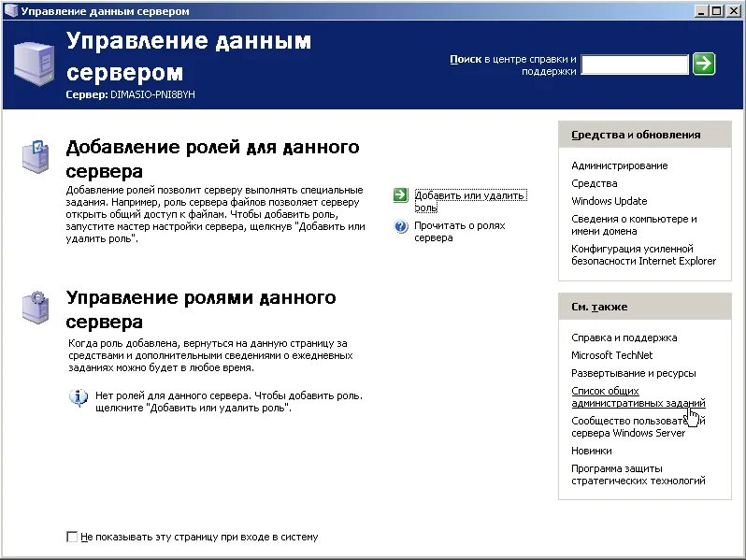Click the 'См. также' panel header
The height and width of the screenshot is (560, 746).
(645, 307)
